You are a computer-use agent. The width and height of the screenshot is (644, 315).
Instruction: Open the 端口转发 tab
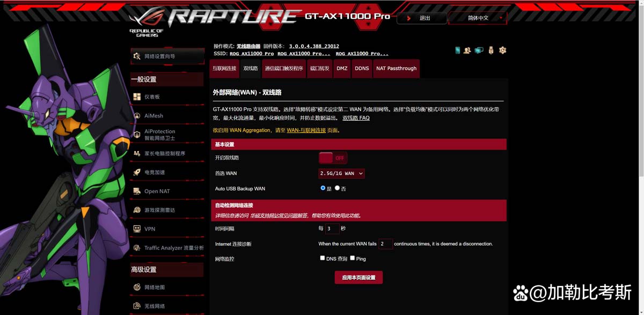(320, 69)
